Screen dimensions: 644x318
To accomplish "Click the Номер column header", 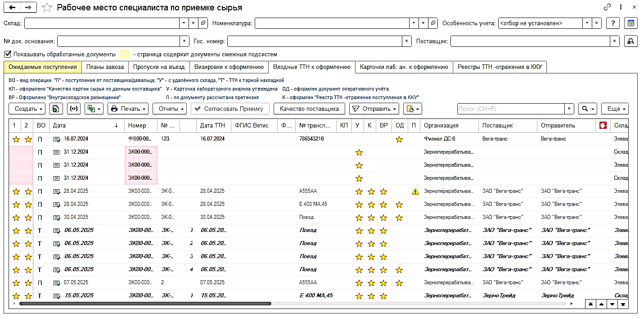I will 141,126.
